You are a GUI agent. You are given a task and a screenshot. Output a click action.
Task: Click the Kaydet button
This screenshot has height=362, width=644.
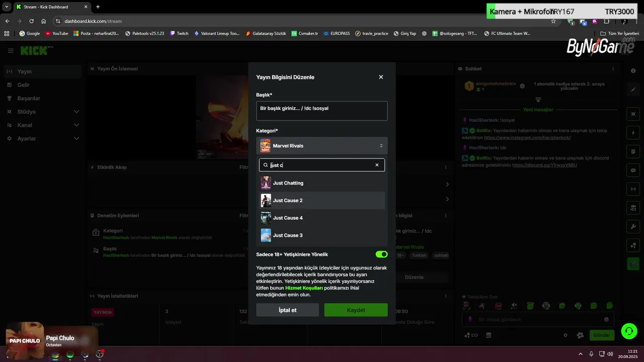point(356,310)
